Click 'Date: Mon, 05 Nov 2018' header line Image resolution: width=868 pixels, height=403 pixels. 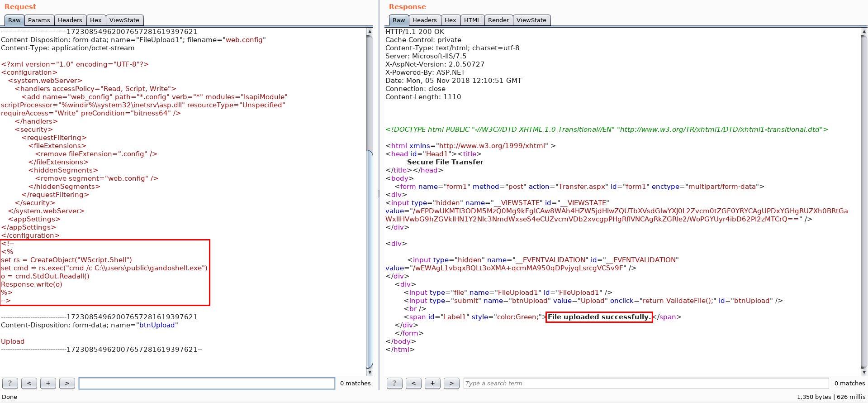(453, 81)
